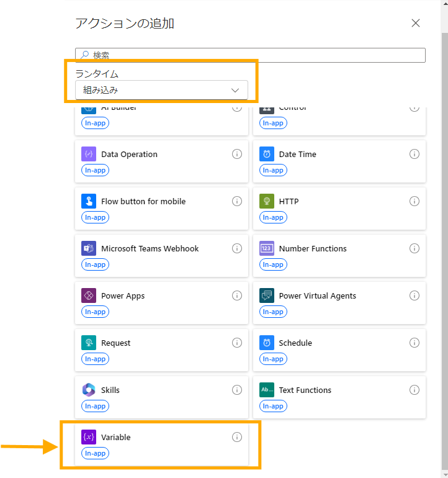
Task: Click In-app badge under Power Apps
Action: [95, 312]
